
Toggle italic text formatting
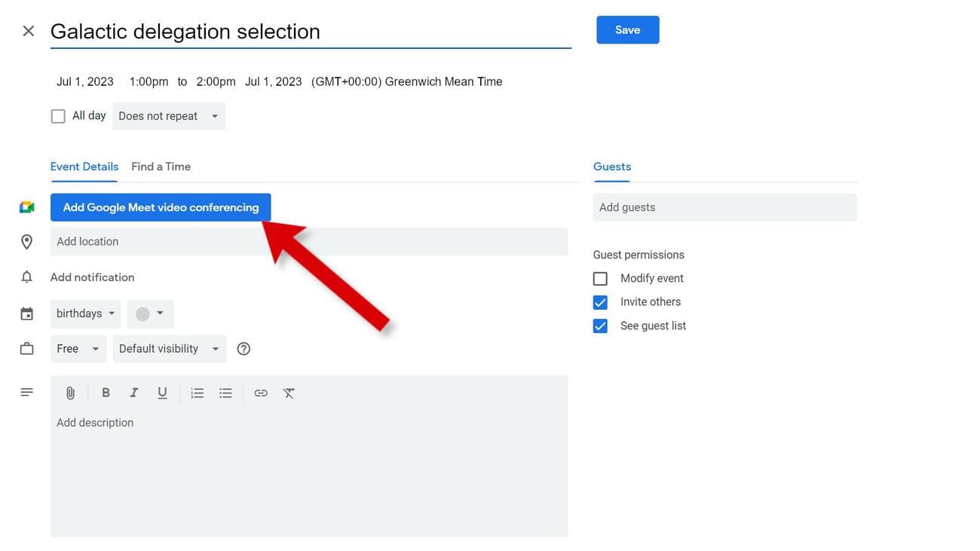133,393
